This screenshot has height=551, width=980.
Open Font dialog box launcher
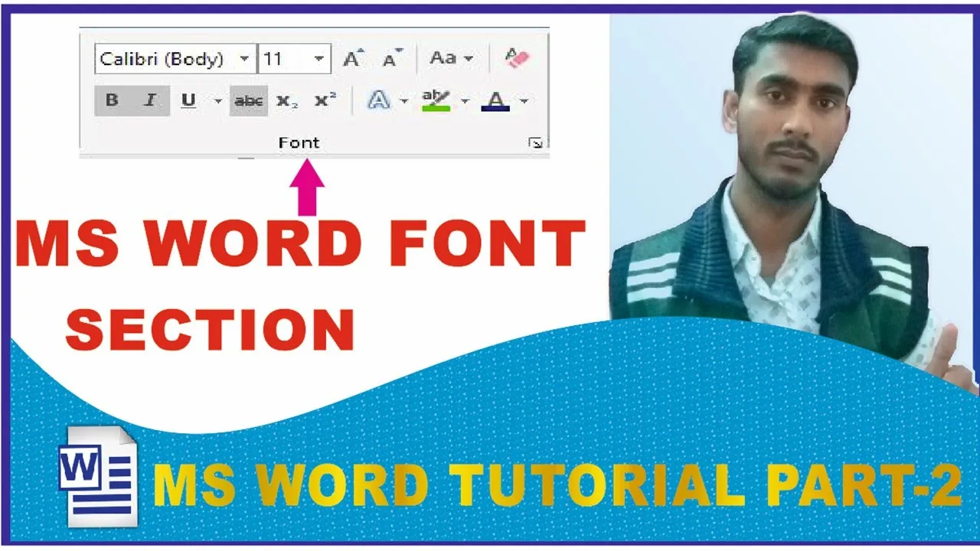535,143
